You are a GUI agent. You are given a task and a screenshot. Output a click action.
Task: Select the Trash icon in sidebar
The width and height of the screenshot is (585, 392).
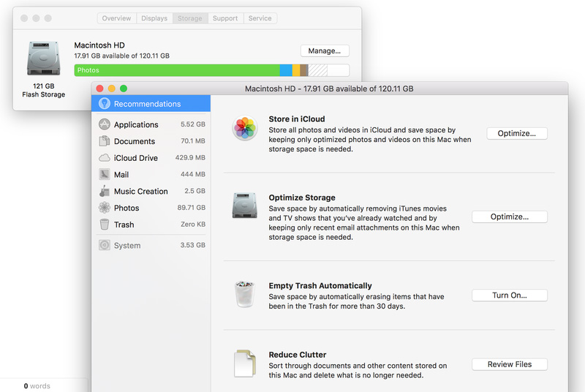pyautogui.click(x=104, y=225)
